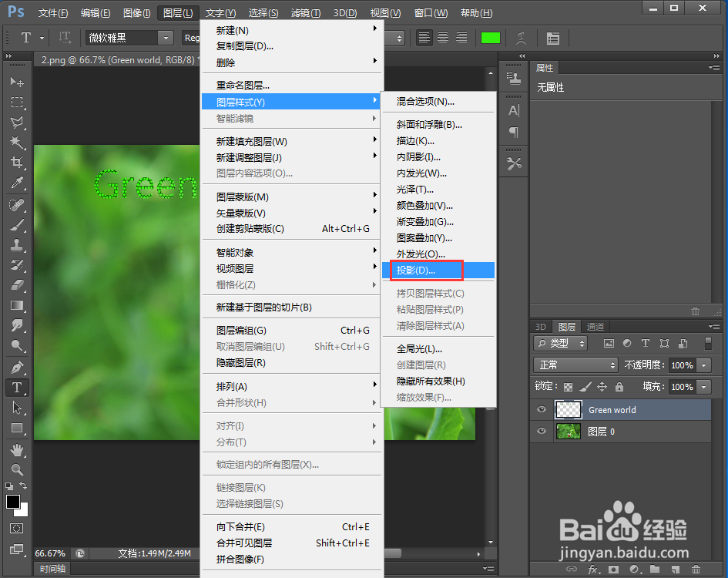This screenshot has width=728, height=578.
Task: Select the Pen tool
Action: [x=17, y=368]
